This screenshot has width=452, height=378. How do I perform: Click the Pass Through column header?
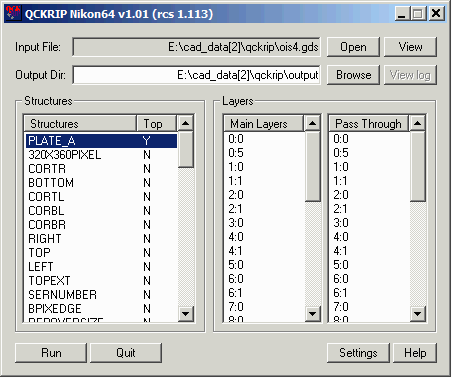pyautogui.click(x=369, y=124)
